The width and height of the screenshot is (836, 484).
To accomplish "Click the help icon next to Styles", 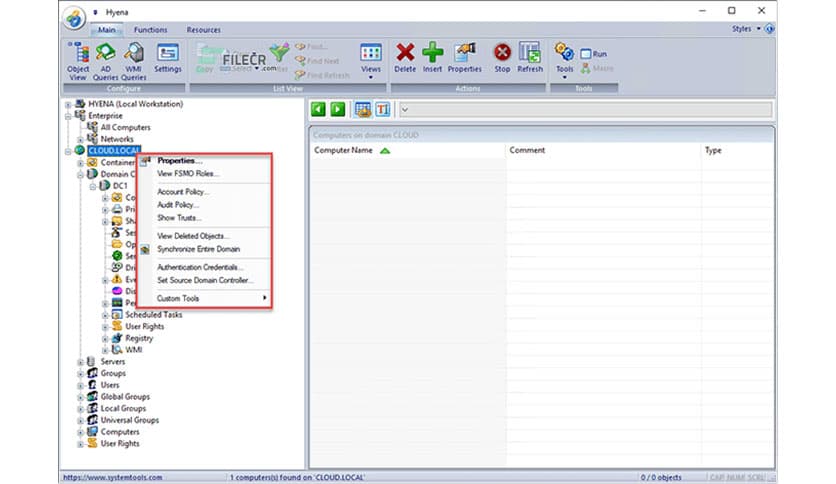I will pyautogui.click(x=769, y=29).
